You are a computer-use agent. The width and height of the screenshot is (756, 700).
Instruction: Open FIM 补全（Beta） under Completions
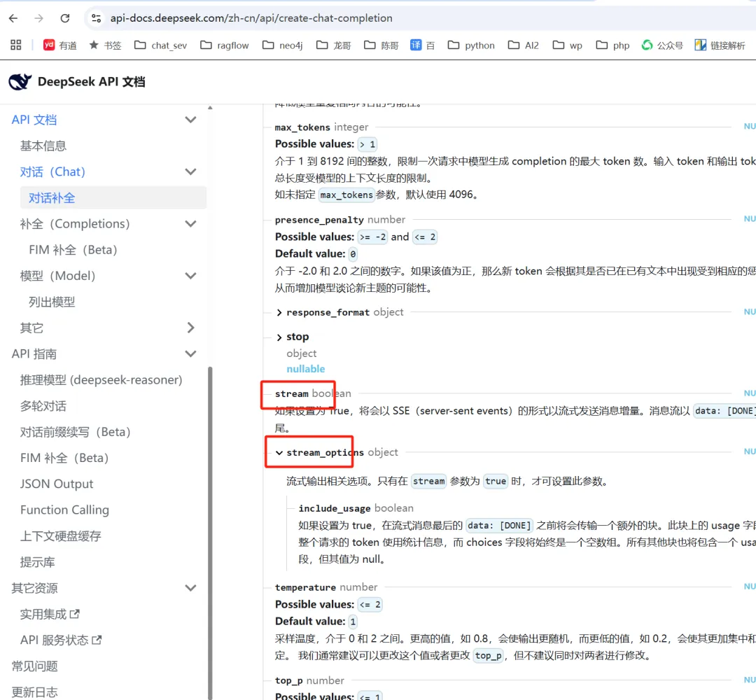click(x=73, y=250)
